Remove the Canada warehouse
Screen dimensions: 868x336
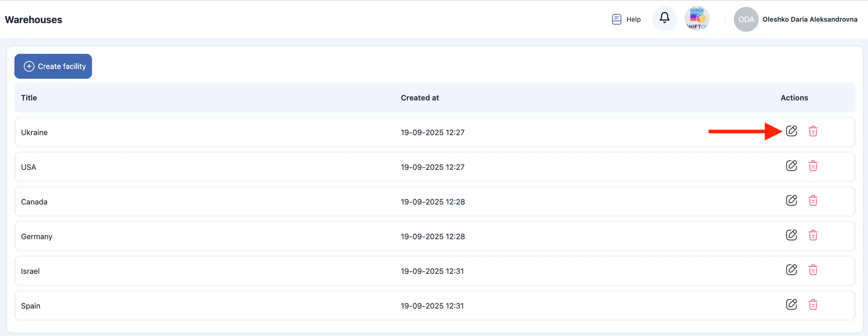coord(813,201)
